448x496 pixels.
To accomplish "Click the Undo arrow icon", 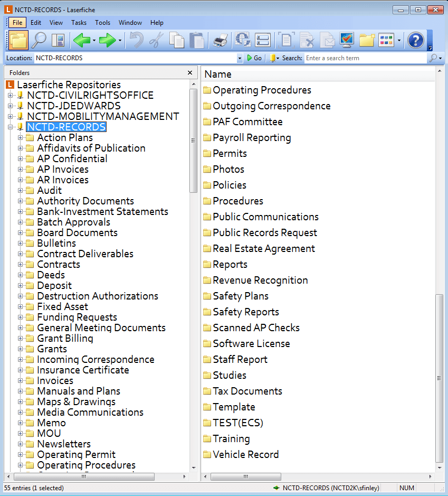I will tap(136, 40).
